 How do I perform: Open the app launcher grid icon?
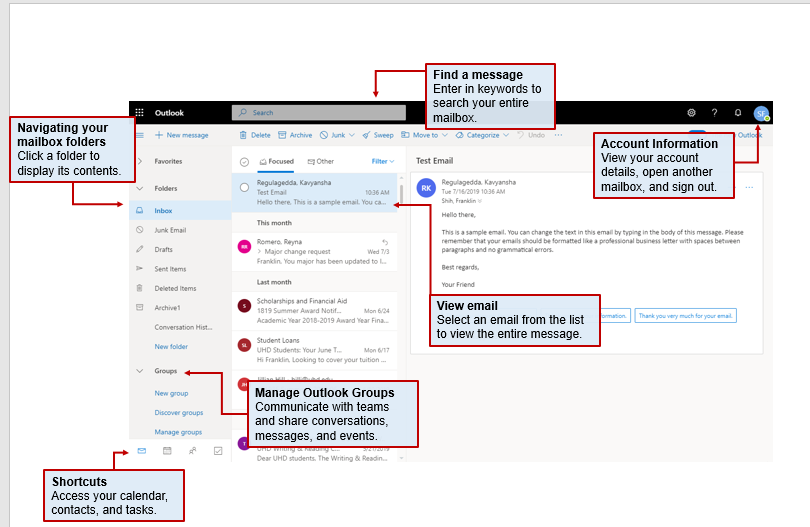tap(139, 113)
